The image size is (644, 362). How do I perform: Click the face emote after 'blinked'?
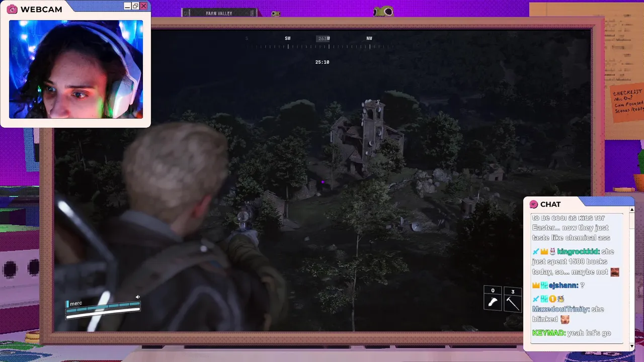[x=565, y=319]
